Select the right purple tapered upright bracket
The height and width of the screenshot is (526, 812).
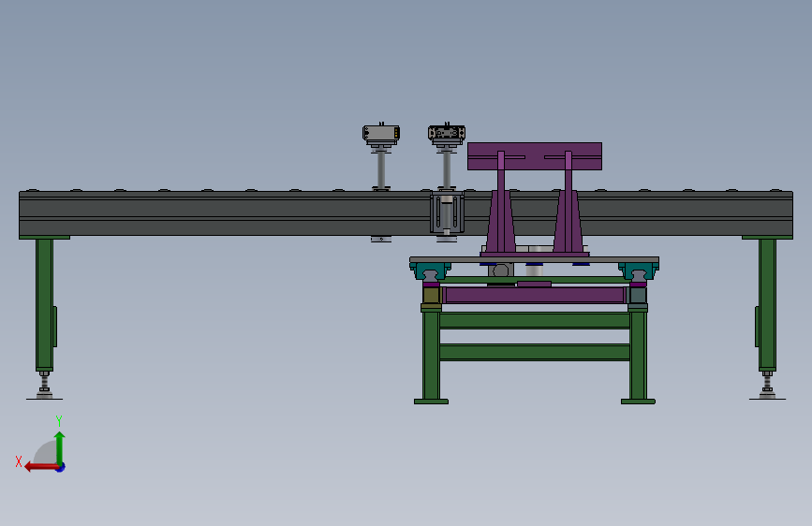(x=568, y=222)
